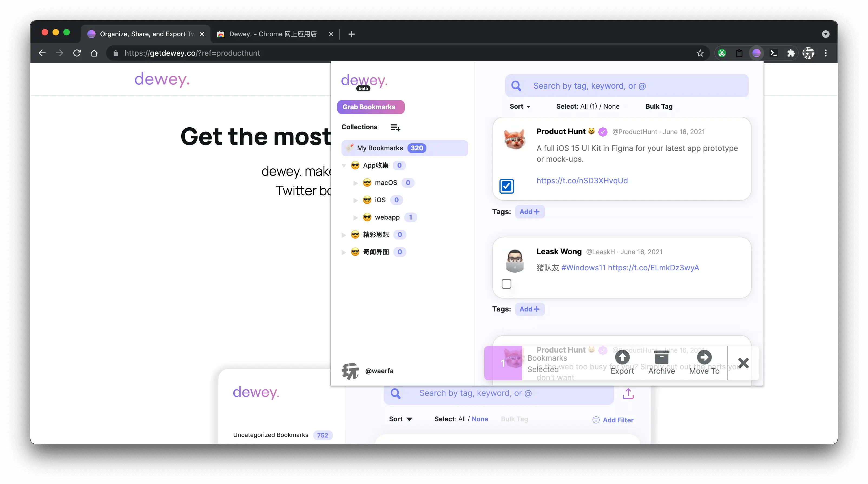Viewport: 868px width, 484px height.
Task: Check the Leask Wong bookmark checkbox
Action: [x=507, y=284]
